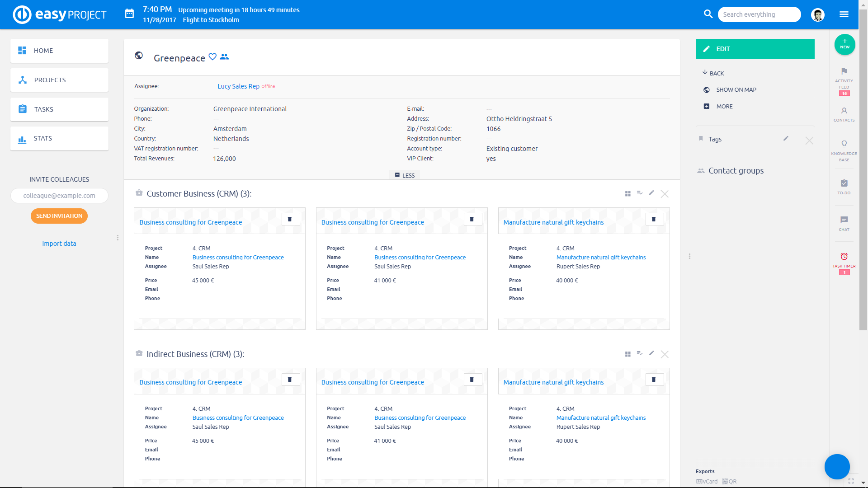
Task: Switch Indirect Business to tile view
Action: click(627, 354)
